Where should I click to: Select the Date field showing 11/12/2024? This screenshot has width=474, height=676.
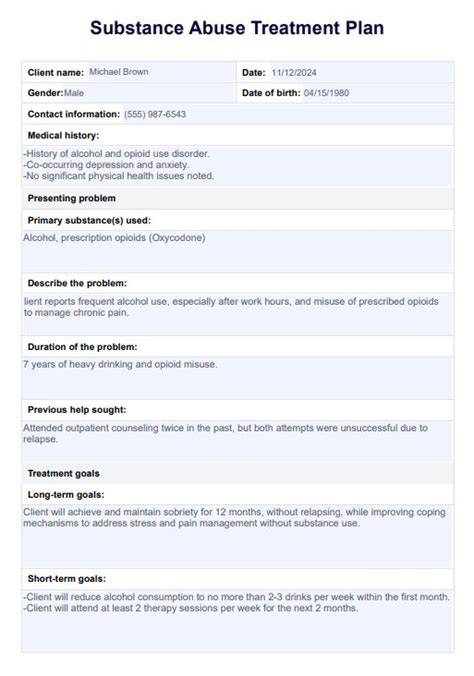point(360,72)
